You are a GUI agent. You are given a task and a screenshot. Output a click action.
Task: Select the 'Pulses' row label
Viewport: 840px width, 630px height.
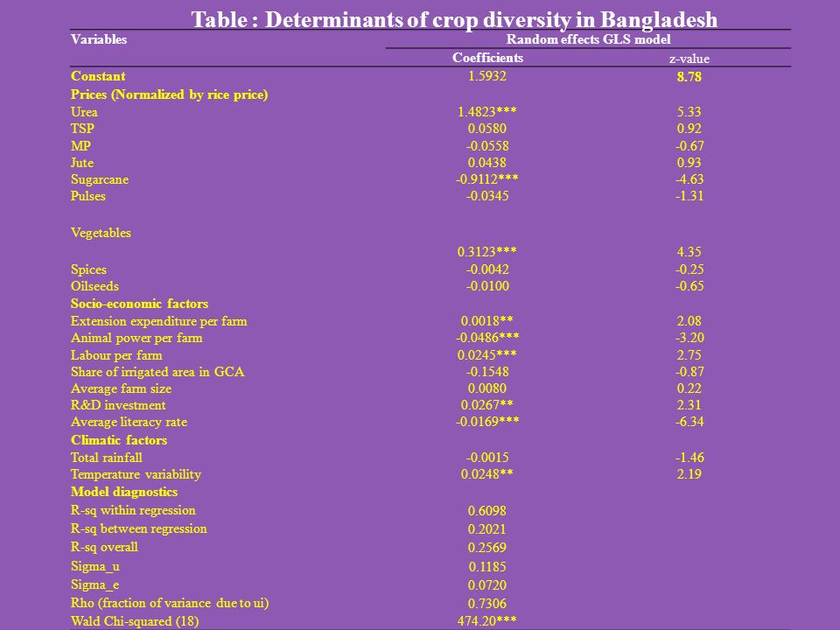(x=88, y=195)
